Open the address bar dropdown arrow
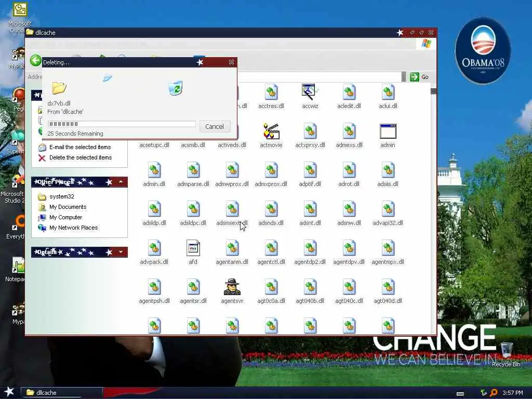Screen dimensions: 532x399 click(x=403, y=77)
